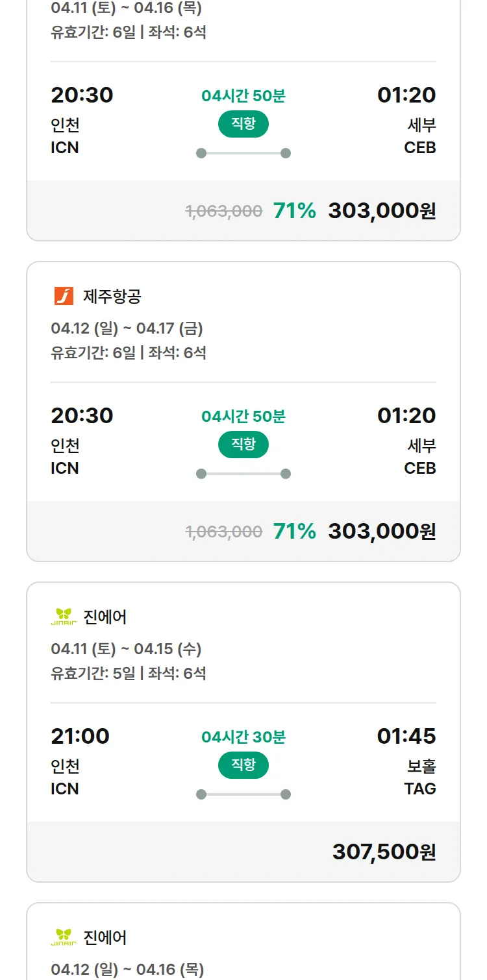Select the 307,500원 Jin Air fare
The image size is (487, 980).
click(x=384, y=851)
